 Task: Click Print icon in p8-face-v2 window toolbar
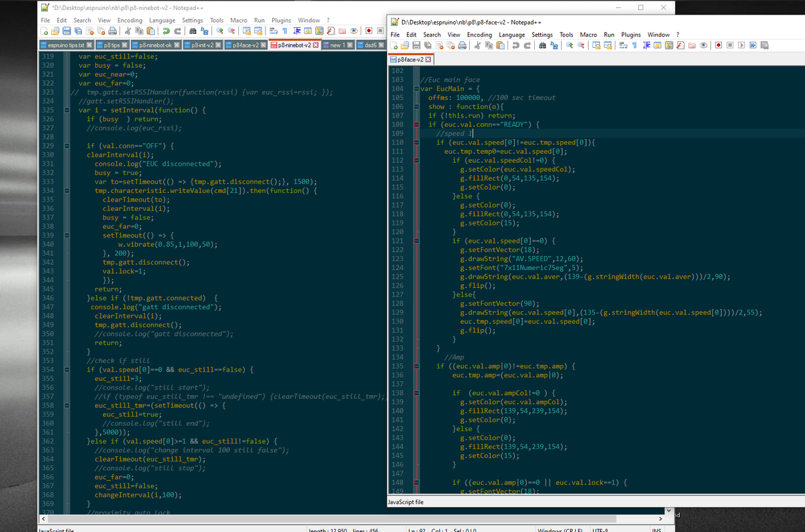pos(462,45)
